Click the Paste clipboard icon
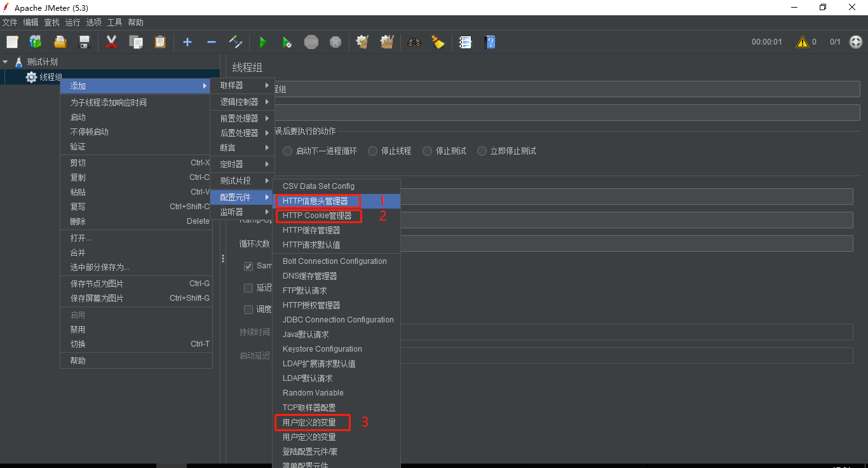 [160, 42]
